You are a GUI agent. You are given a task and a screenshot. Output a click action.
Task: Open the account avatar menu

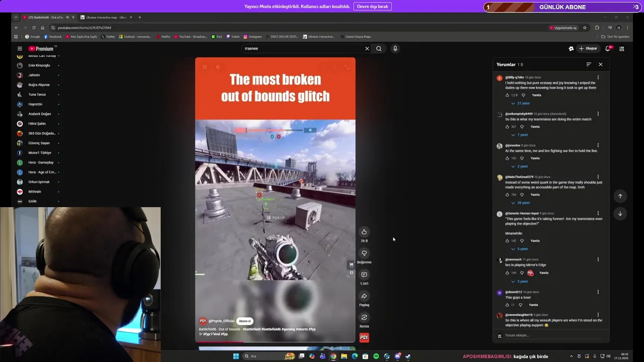622,49
